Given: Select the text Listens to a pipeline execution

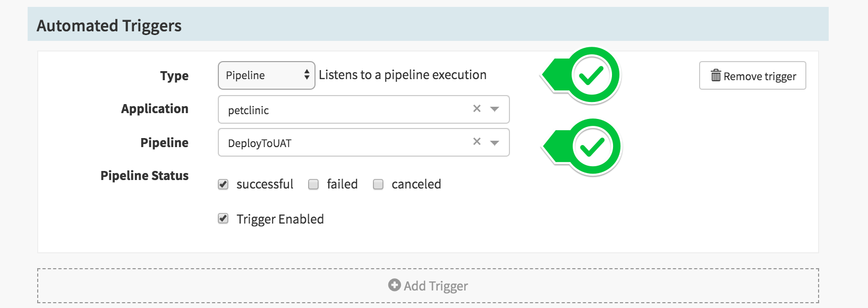Looking at the screenshot, I should (402, 74).
